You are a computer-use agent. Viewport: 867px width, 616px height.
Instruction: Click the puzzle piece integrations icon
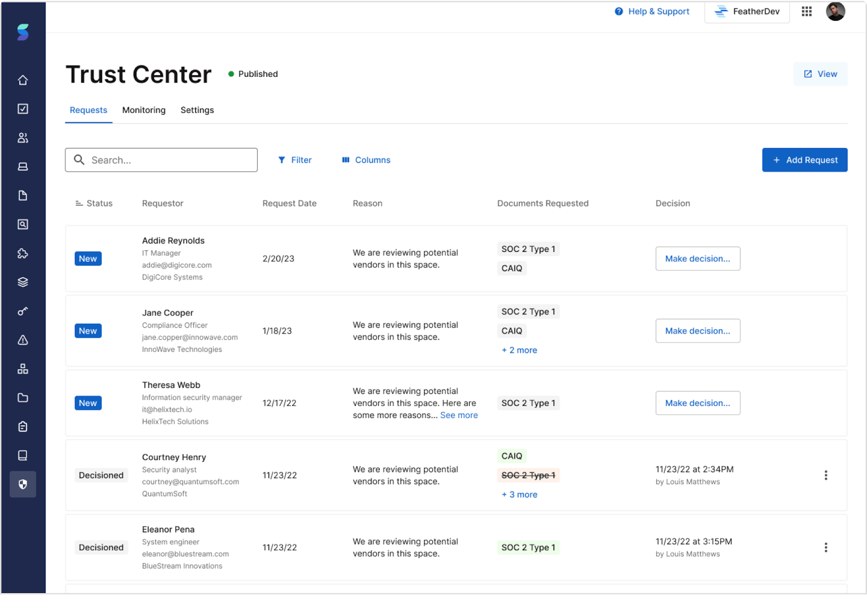[x=23, y=254]
